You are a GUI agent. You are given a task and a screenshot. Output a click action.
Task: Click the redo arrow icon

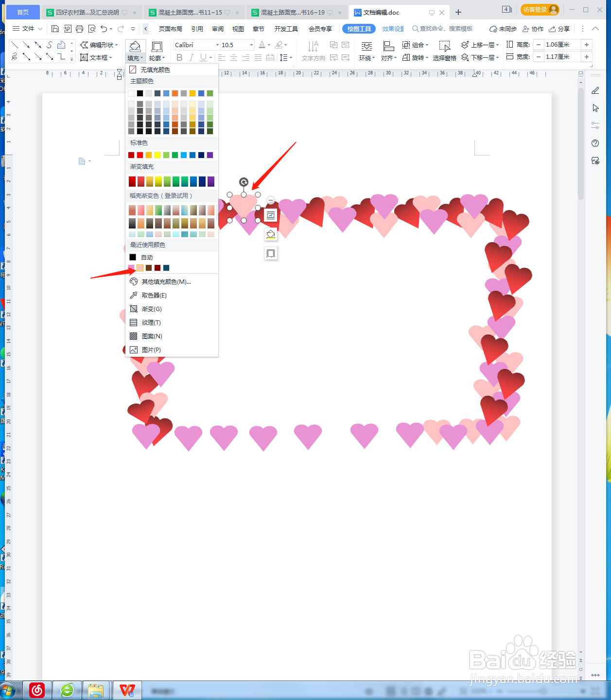pyautogui.click(x=121, y=29)
